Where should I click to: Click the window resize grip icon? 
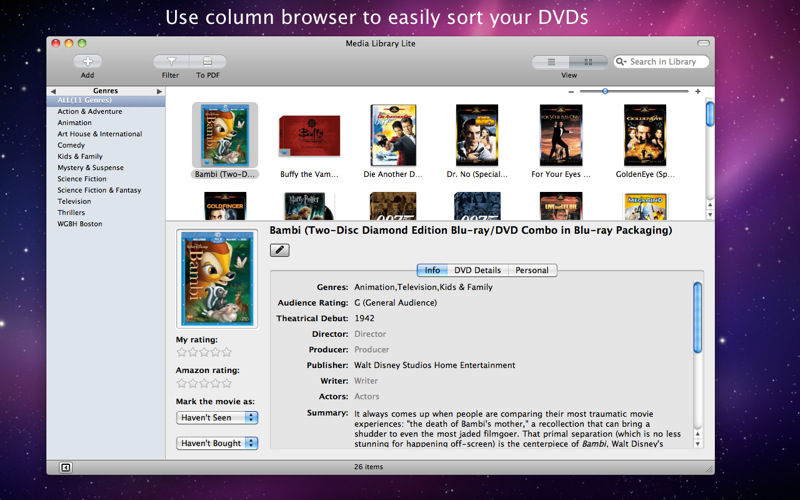709,468
